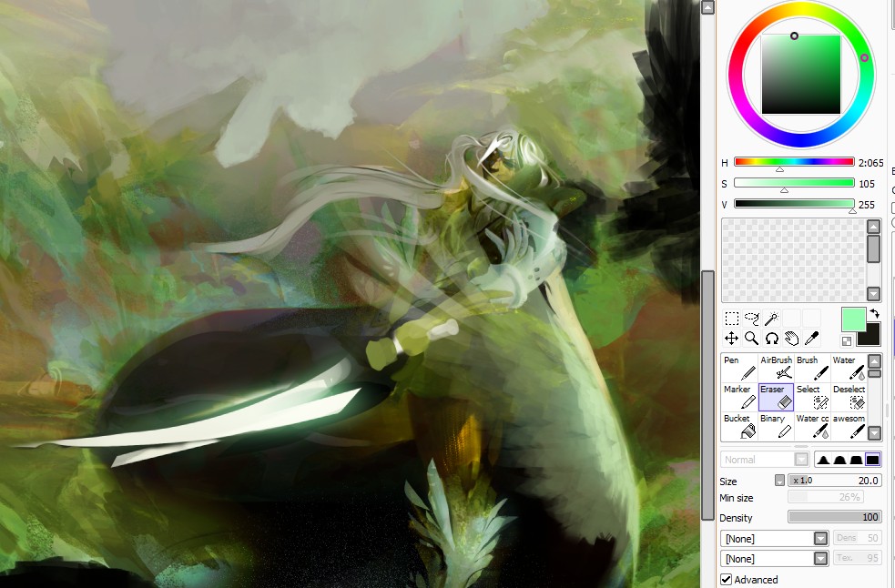Click swatches panel scroll up arrow

click(873, 227)
